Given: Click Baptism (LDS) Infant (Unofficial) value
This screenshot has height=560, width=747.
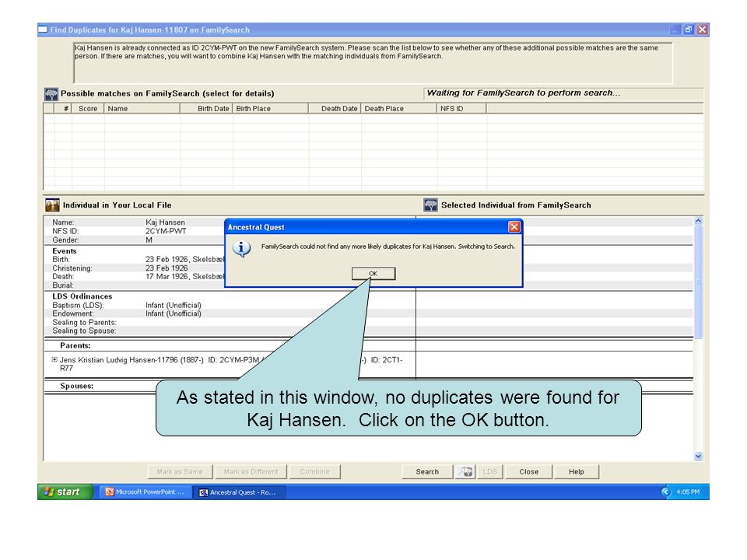Looking at the screenshot, I should click(174, 305).
